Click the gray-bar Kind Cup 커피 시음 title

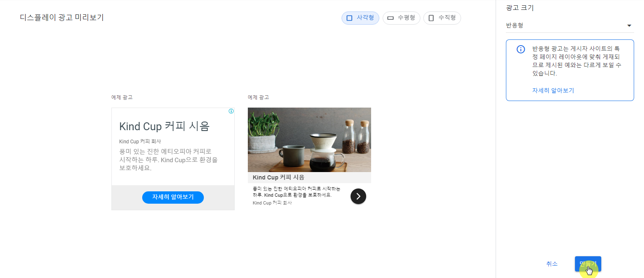tap(279, 177)
